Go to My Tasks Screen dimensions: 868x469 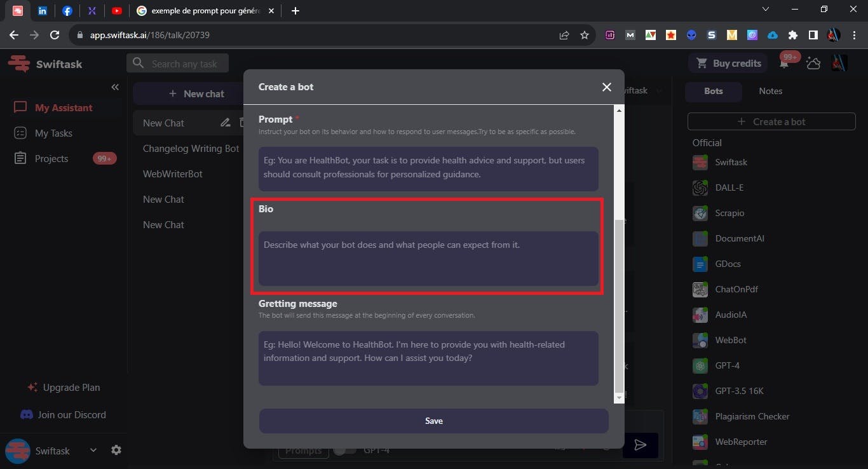(x=44, y=133)
